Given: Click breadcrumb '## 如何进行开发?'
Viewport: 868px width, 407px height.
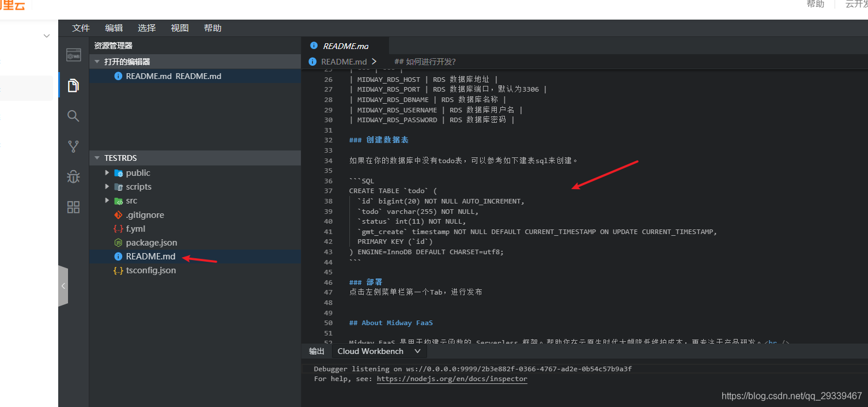Looking at the screenshot, I should [x=425, y=62].
